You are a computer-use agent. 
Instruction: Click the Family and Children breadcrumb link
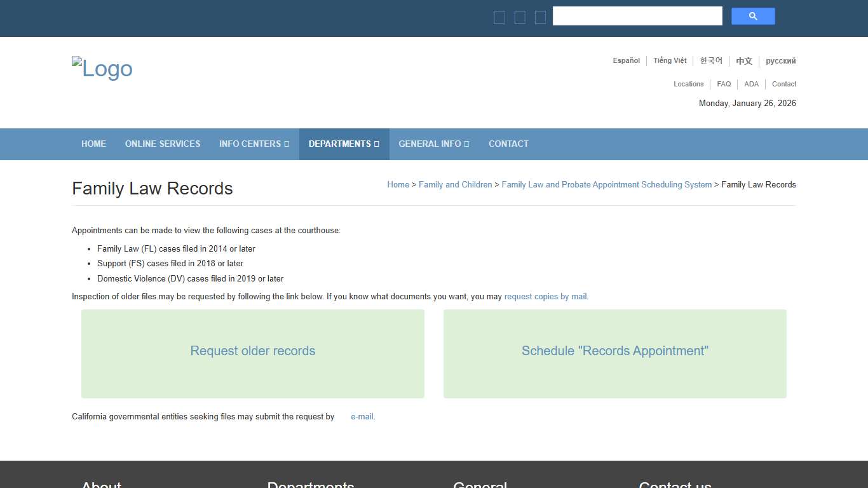pos(455,184)
